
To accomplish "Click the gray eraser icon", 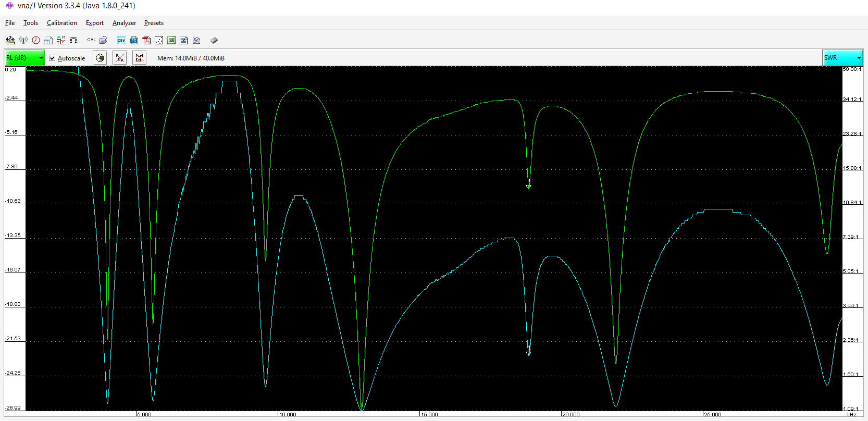I will [x=214, y=40].
